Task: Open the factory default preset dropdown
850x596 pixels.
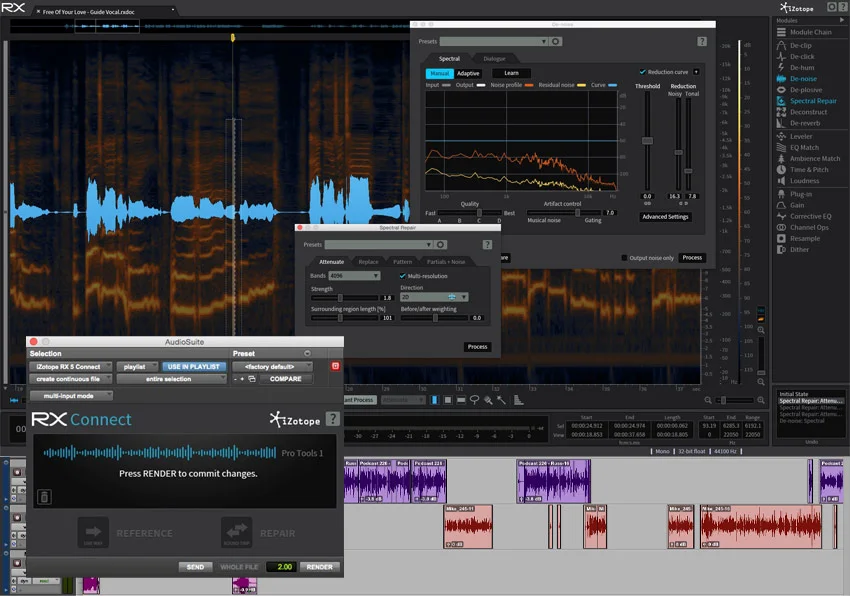Action: [272, 367]
